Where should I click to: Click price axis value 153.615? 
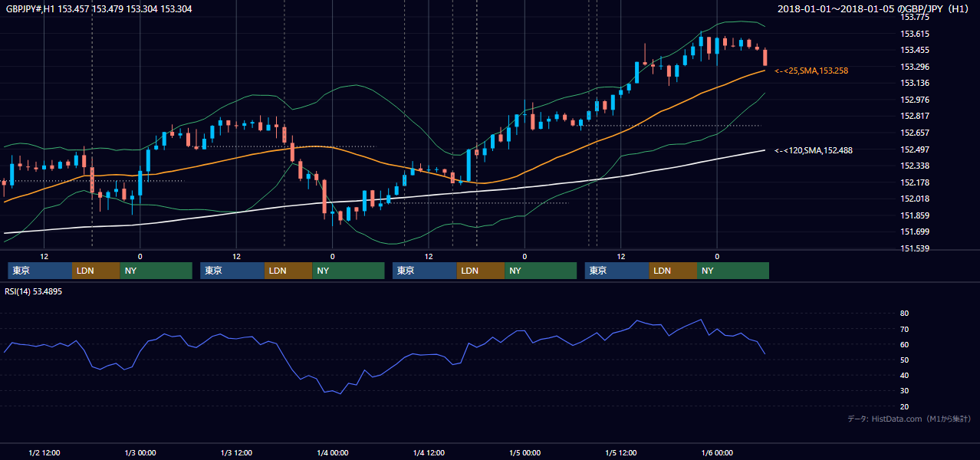pyautogui.click(x=915, y=34)
